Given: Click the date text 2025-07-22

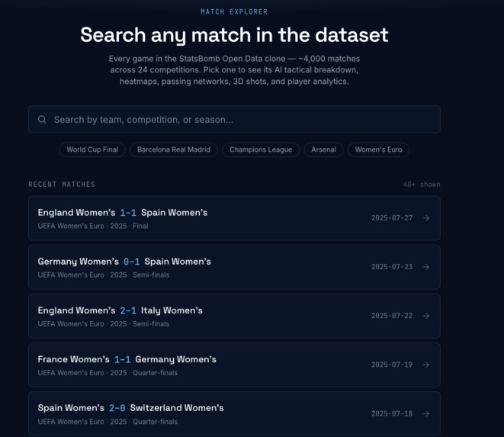Looking at the screenshot, I should click(x=392, y=316).
